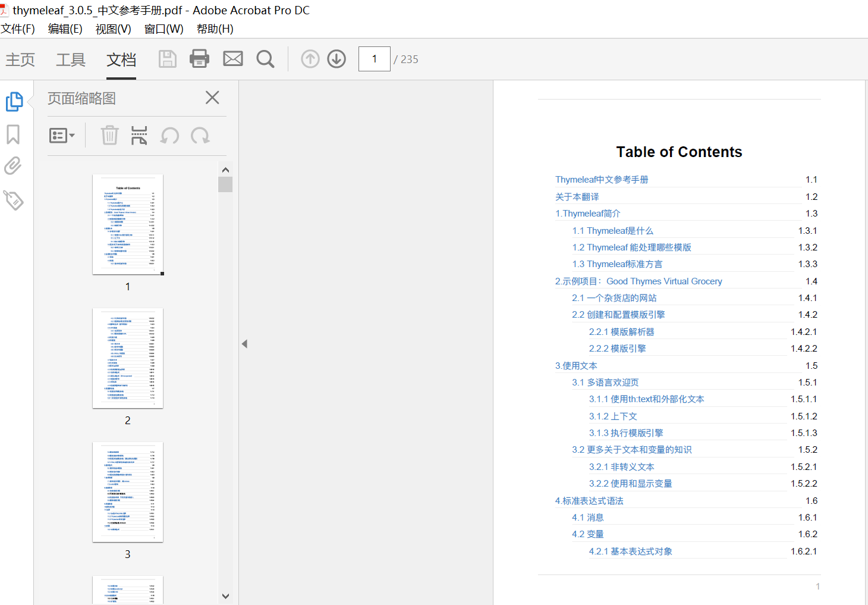Open the Attachments paperclip panel
Image resolution: width=868 pixels, height=605 pixels.
point(13,166)
